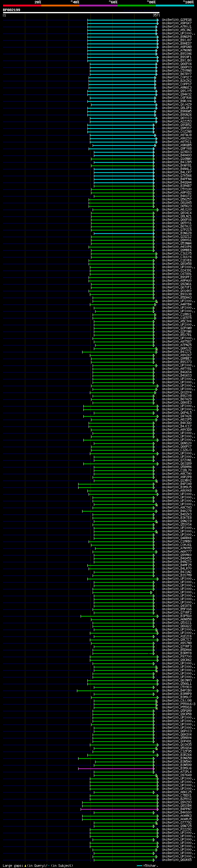Select the UniRef100_C5YMN8 label
The height and width of the screenshot is (868, 197).
[176, 71]
